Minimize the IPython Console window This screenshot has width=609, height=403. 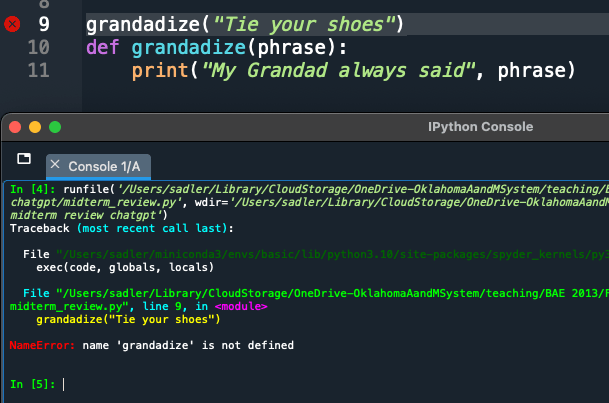tap(35, 127)
